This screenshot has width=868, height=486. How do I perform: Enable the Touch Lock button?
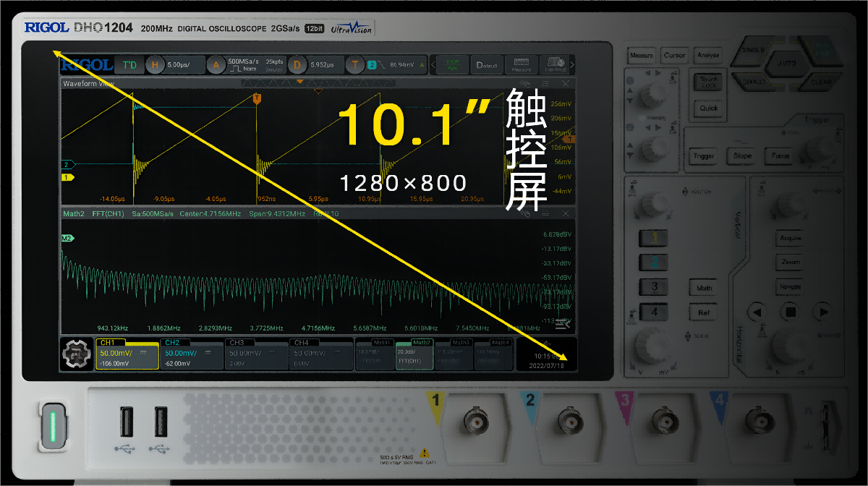(707, 82)
